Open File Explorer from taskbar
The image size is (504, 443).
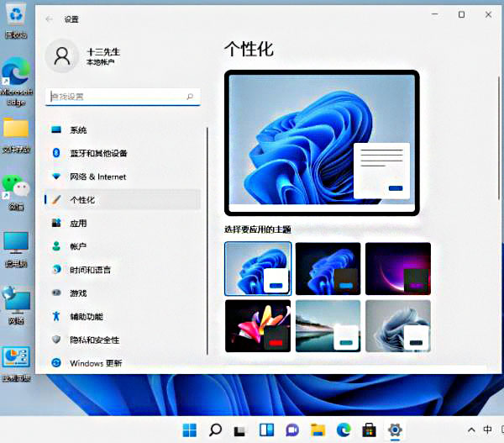318,430
